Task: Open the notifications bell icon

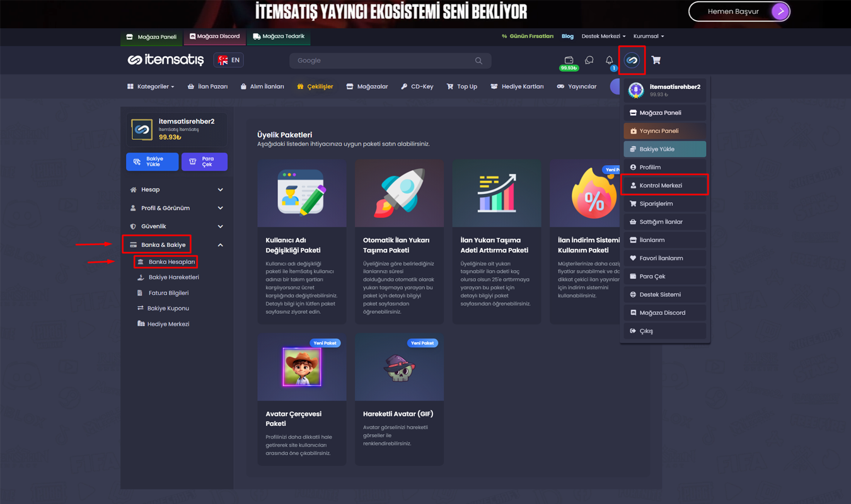Action: (x=609, y=60)
